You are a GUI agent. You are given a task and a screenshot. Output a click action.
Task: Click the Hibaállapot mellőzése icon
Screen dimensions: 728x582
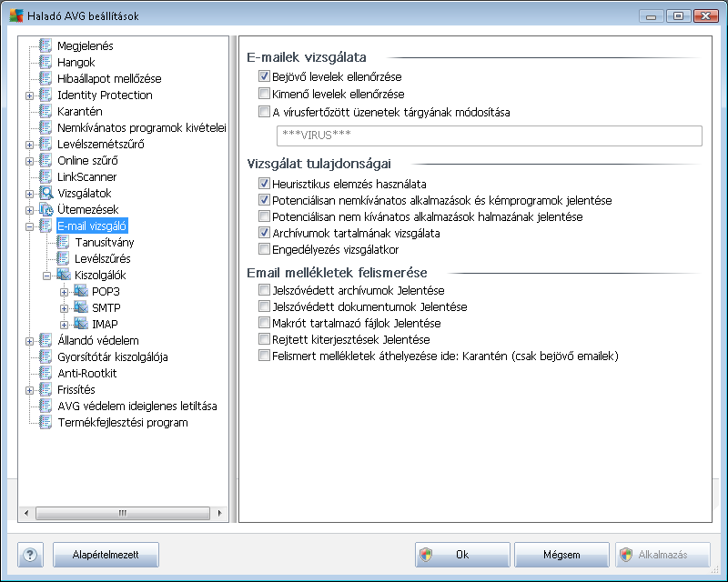coord(45,78)
